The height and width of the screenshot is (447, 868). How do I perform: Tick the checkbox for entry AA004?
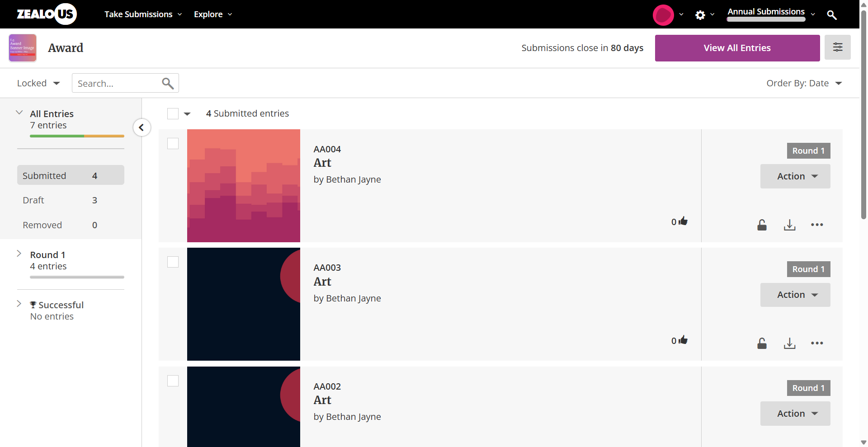(x=173, y=144)
